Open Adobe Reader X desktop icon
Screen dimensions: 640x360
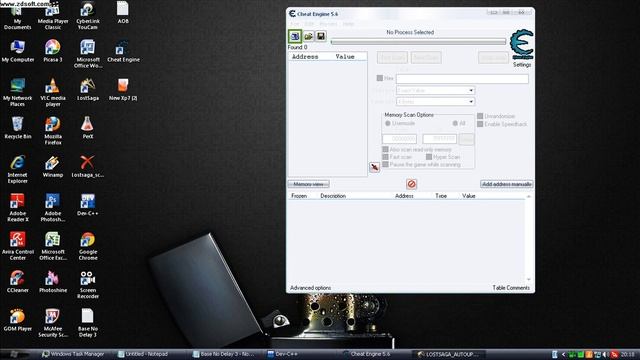(18, 207)
